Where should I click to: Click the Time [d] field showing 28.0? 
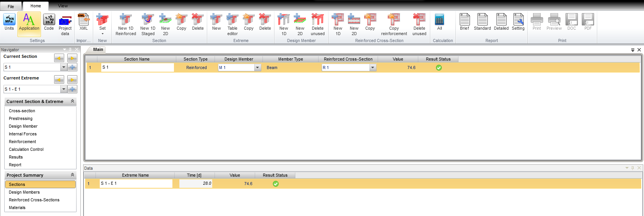click(196, 184)
